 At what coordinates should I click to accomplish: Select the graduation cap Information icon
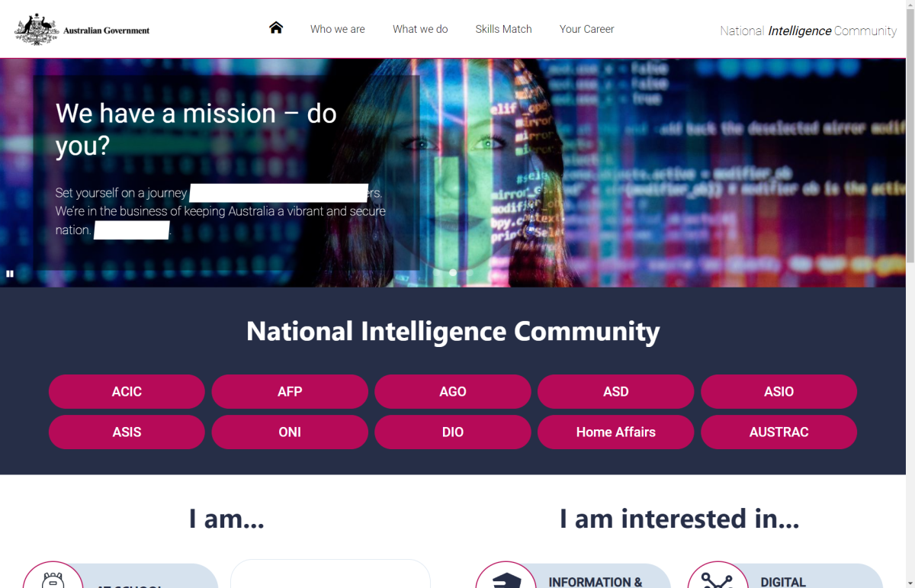click(506, 580)
